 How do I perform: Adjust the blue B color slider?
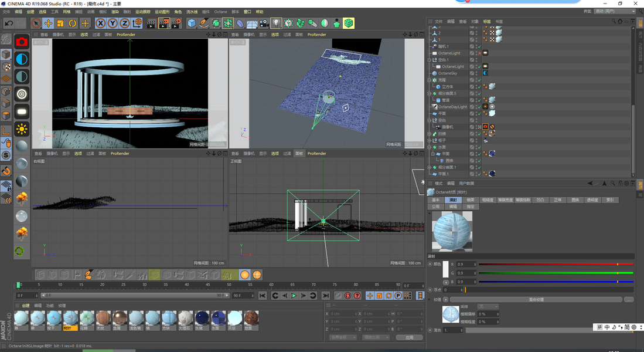coord(556,282)
